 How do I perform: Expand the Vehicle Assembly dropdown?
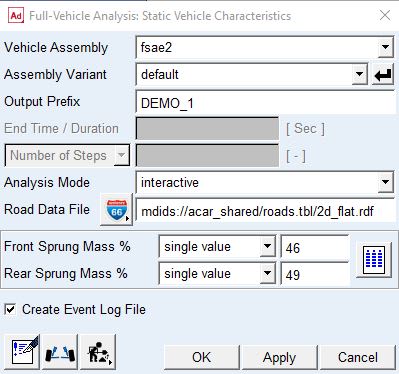[x=386, y=47]
